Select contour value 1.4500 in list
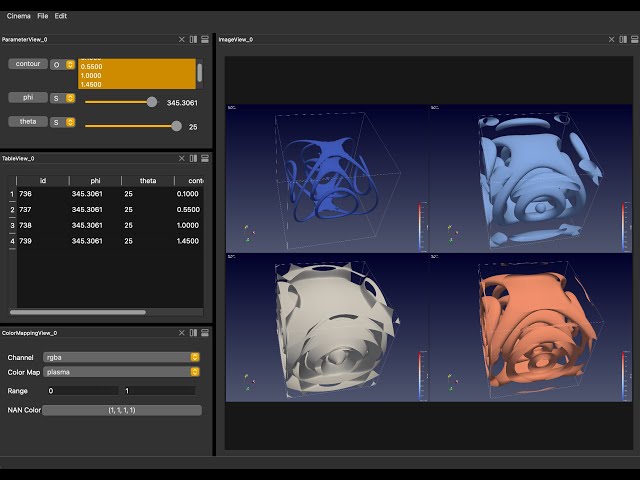This screenshot has width=640, height=480. tap(137, 84)
